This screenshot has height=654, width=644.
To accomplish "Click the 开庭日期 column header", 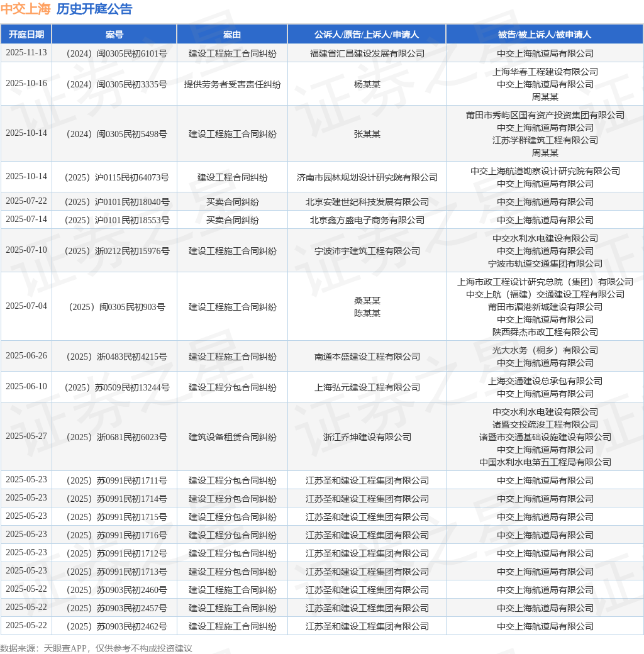I will click(x=26, y=34).
